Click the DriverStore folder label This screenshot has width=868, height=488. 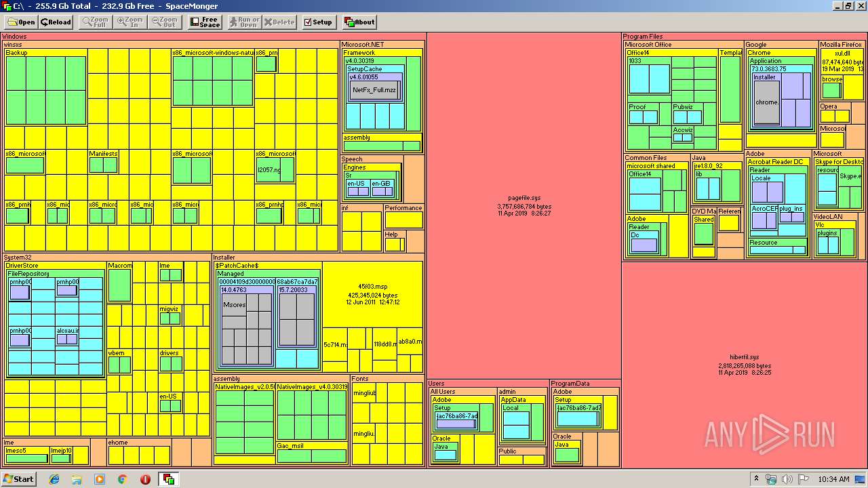(x=22, y=266)
